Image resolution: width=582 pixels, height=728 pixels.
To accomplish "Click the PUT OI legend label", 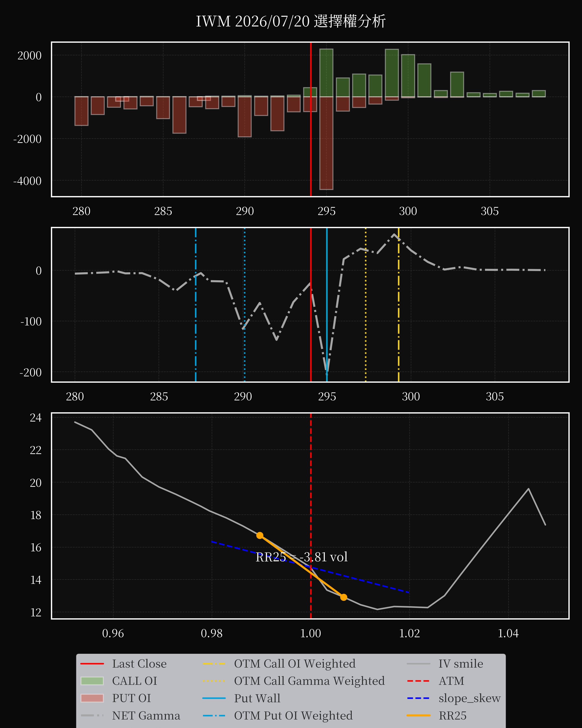I will tap(132, 698).
